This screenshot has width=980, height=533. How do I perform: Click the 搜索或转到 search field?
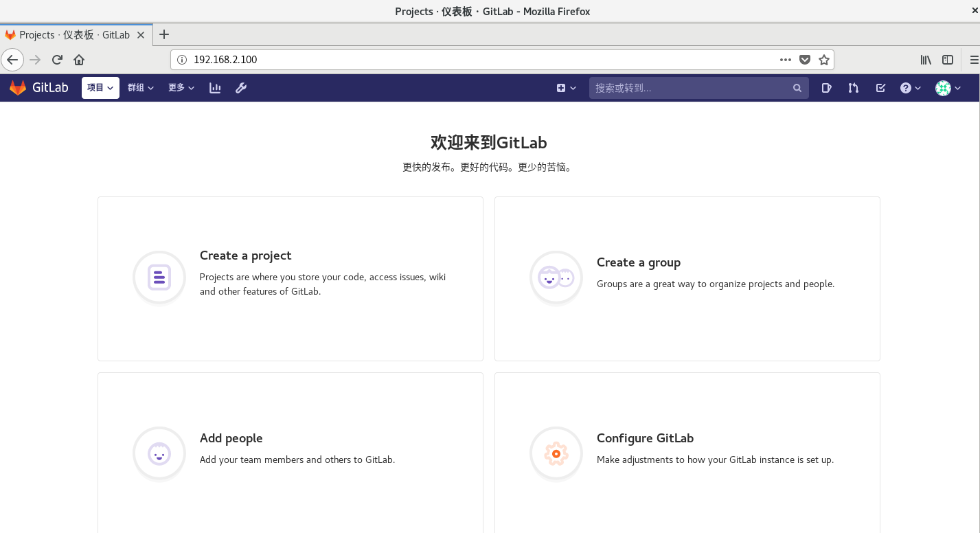click(690, 88)
